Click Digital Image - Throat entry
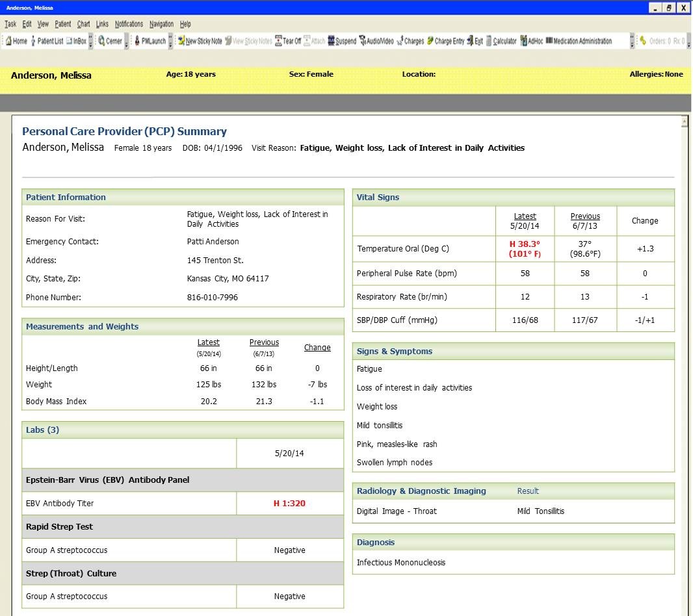Image resolution: width=693 pixels, height=616 pixels. (397, 511)
